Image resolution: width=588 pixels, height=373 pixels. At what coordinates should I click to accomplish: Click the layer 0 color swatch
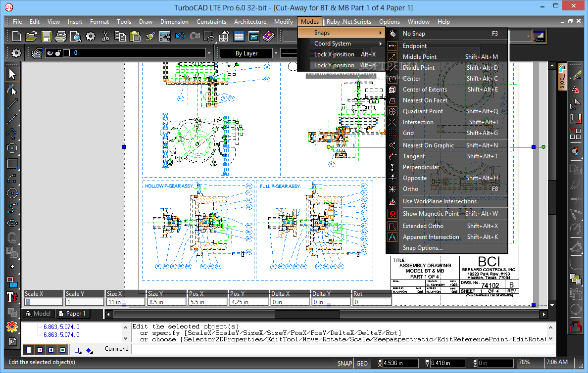[x=66, y=53]
